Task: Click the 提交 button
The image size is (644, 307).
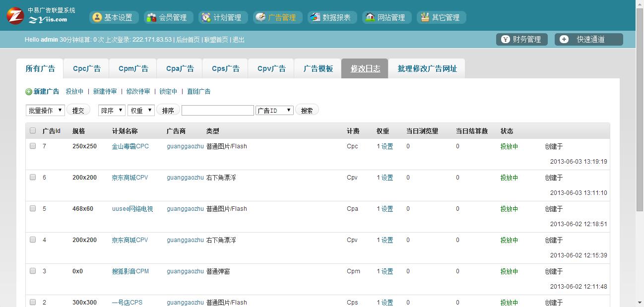Action: pos(78,110)
